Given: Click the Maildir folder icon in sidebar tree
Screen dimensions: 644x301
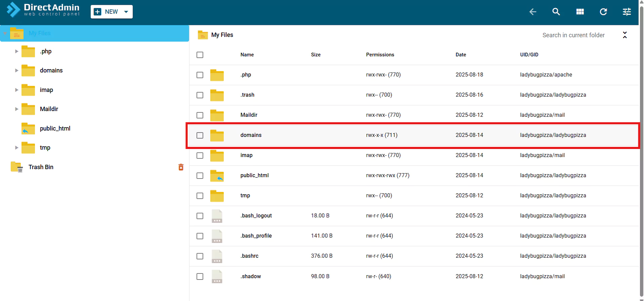Looking at the screenshot, I should [x=28, y=109].
